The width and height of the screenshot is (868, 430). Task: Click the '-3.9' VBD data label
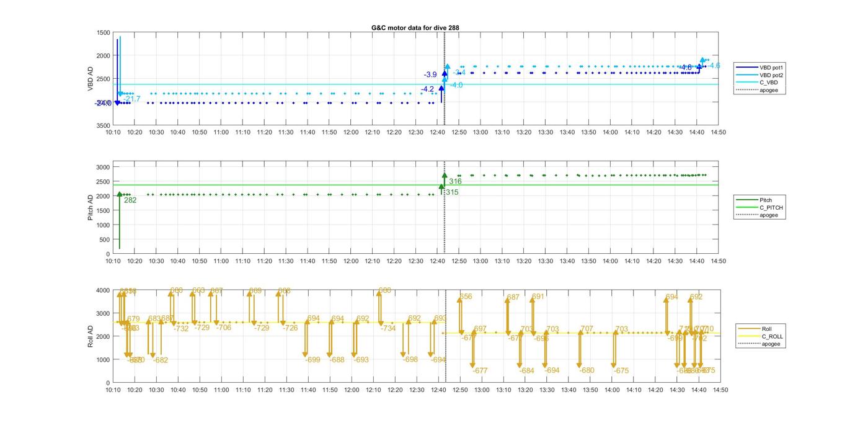(x=430, y=74)
